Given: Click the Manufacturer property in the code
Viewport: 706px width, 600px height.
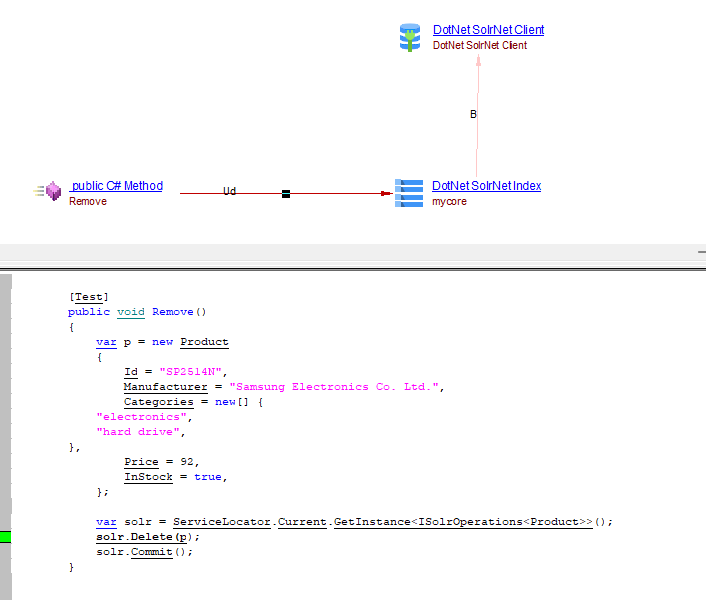Looking at the screenshot, I should point(165,387).
